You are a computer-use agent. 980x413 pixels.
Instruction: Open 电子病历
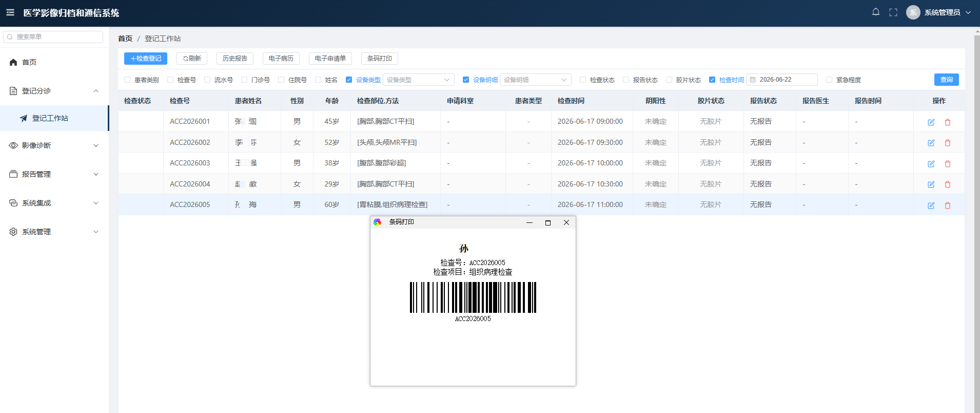pyautogui.click(x=281, y=59)
